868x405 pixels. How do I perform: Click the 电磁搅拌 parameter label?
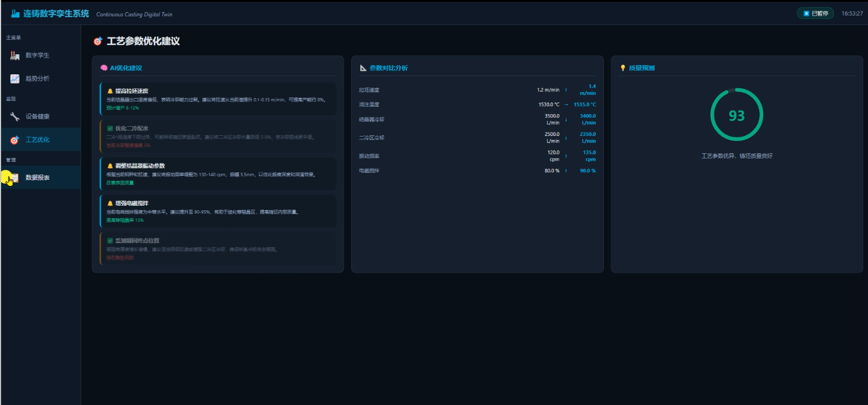coord(369,171)
